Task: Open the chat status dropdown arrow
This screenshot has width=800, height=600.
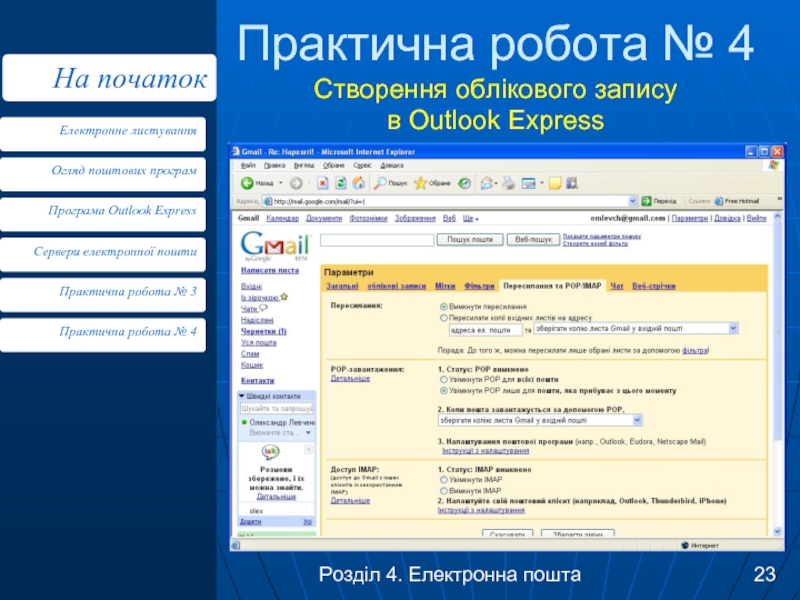Action: [x=308, y=433]
